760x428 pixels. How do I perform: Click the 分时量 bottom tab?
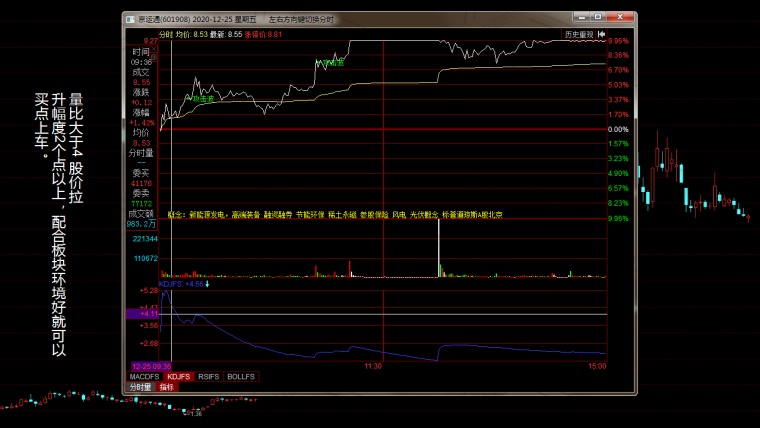(x=140, y=387)
